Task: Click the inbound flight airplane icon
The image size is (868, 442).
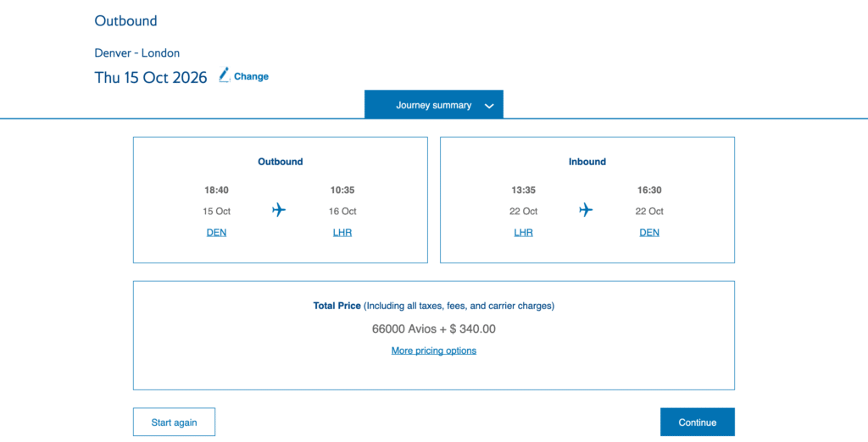Action: [586, 210]
